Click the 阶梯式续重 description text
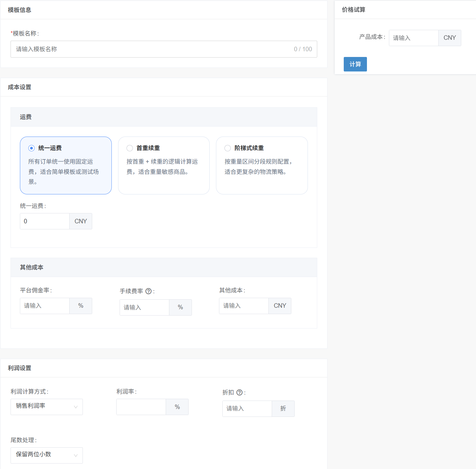 pos(258,167)
